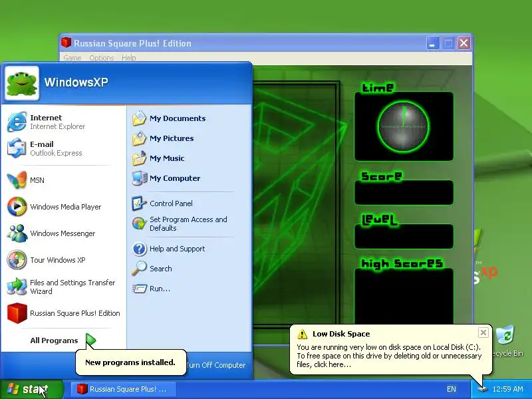Open the Help and Support question-mark icon
The height and width of the screenshot is (399, 532).
[139, 249]
